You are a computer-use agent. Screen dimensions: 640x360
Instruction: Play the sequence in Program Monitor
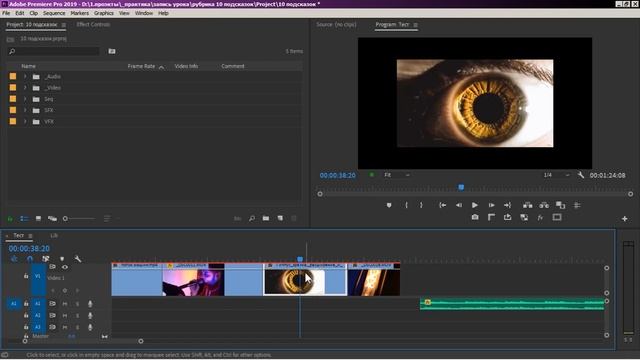pos(475,205)
